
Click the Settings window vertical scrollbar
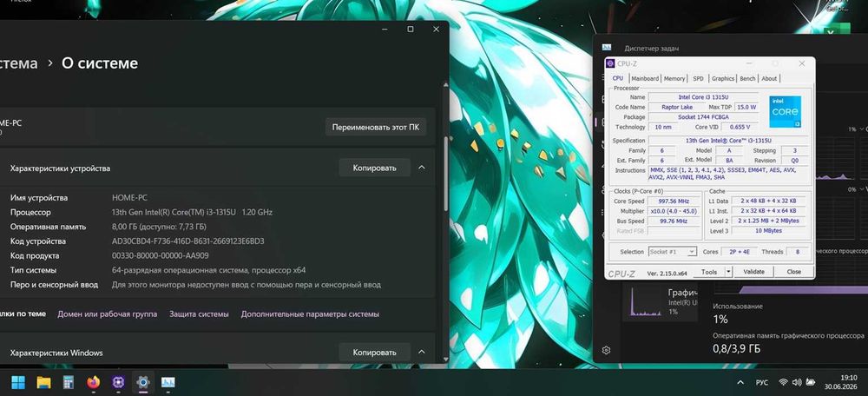[x=445, y=174]
